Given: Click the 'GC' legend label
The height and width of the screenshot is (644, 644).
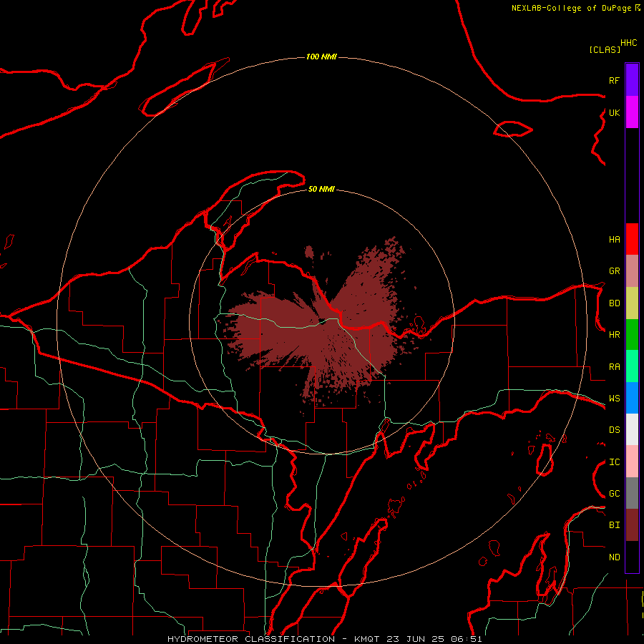Looking at the screenshot, I should pyautogui.click(x=614, y=494).
